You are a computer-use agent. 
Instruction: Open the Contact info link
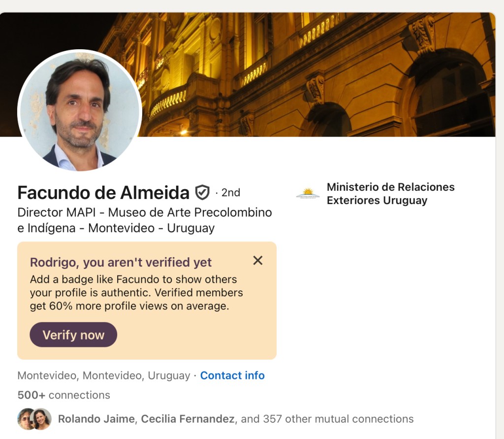click(232, 375)
